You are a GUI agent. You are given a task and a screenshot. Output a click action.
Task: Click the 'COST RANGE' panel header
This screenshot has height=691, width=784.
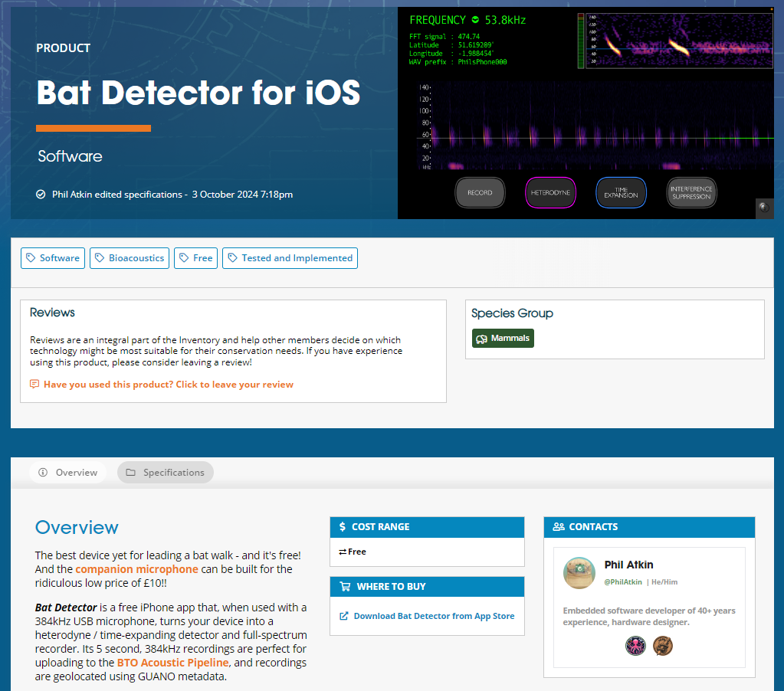click(x=427, y=527)
